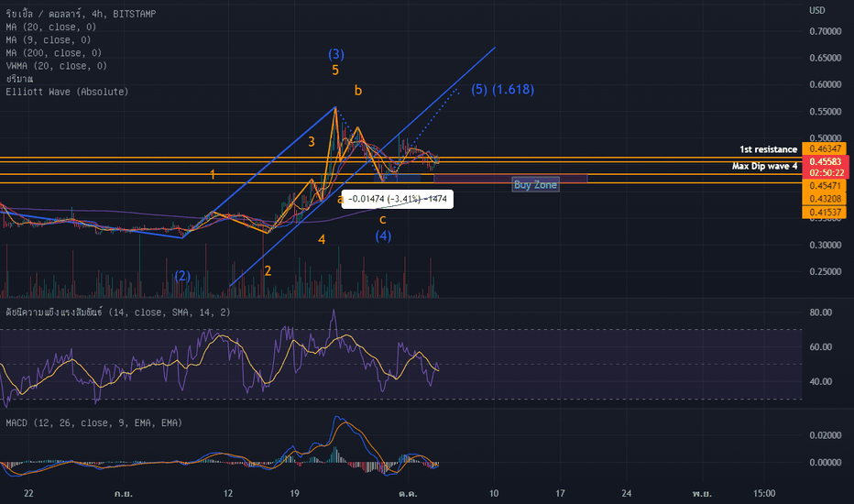Select the blue (4) wave label
This screenshot has height=504, width=854.
point(383,236)
